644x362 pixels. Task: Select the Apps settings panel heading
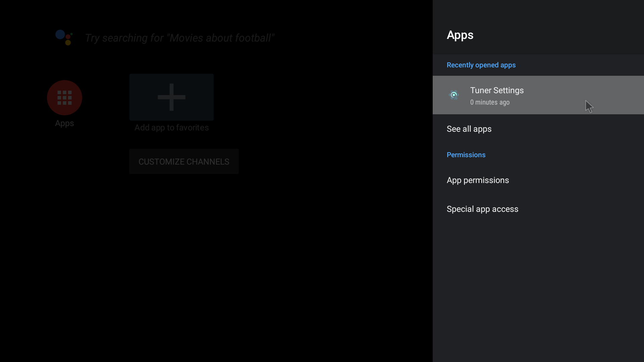[x=460, y=35]
